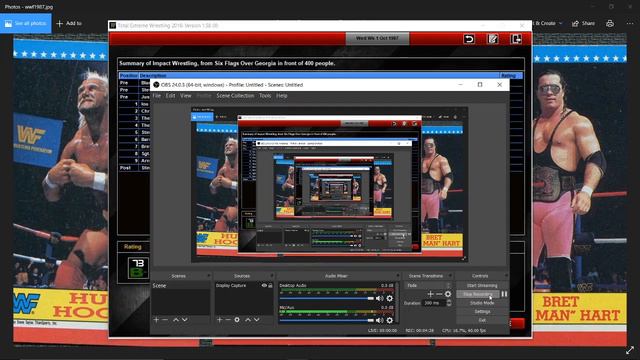Open the View menu in OBS
This screenshot has height=360, width=640.
pos(186,96)
